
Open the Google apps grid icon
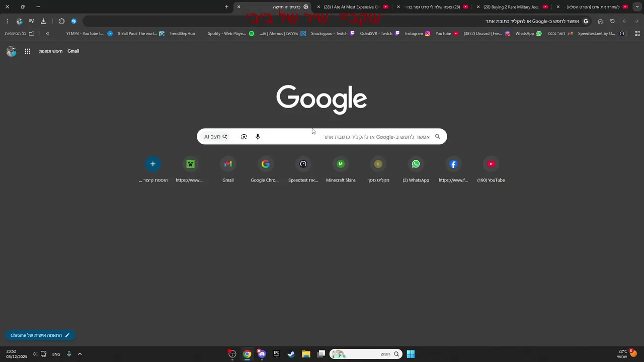coord(28,51)
